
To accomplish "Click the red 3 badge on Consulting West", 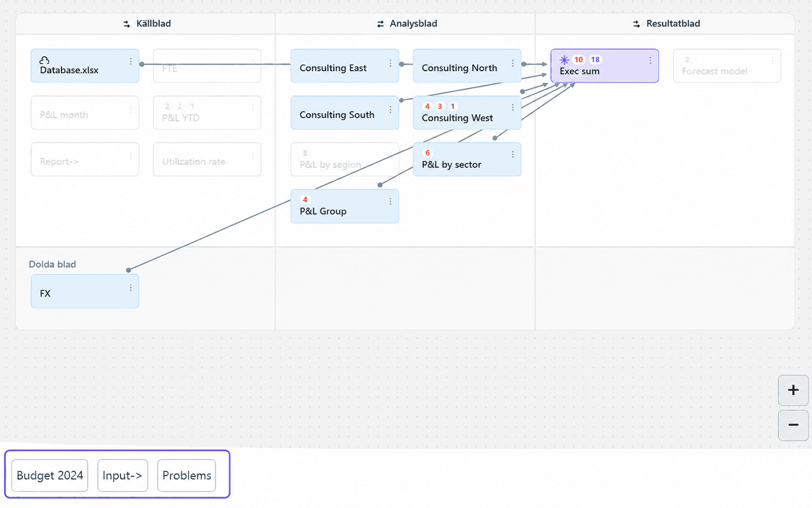I will click(x=440, y=107).
